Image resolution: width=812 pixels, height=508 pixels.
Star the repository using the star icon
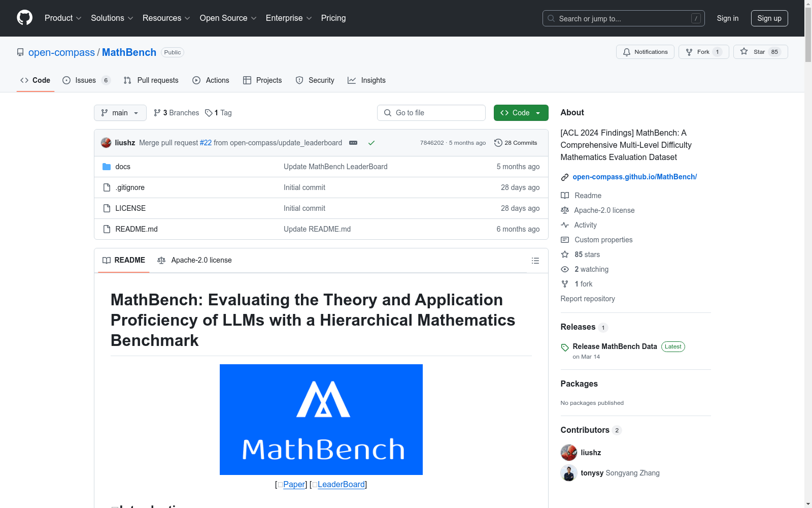744,51
